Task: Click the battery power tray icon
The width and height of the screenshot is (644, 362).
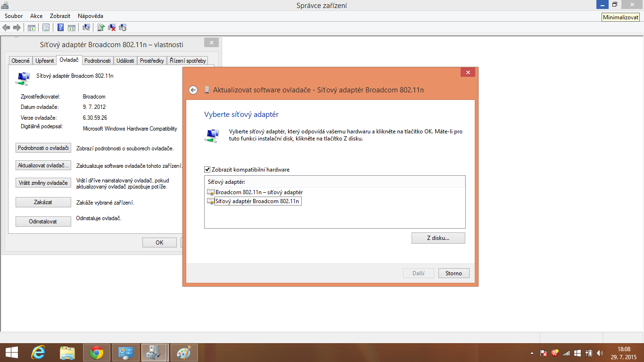Action: click(x=589, y=353)
